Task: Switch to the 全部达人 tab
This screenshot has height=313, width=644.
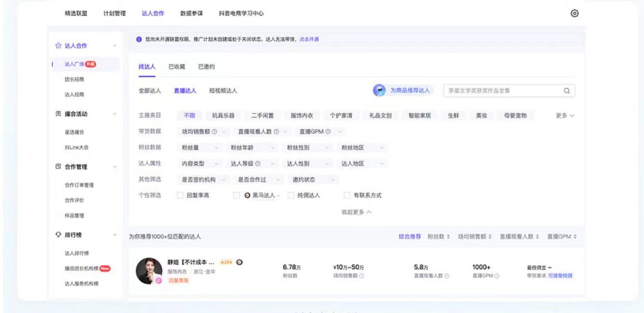Action: [x=150, y=91]
